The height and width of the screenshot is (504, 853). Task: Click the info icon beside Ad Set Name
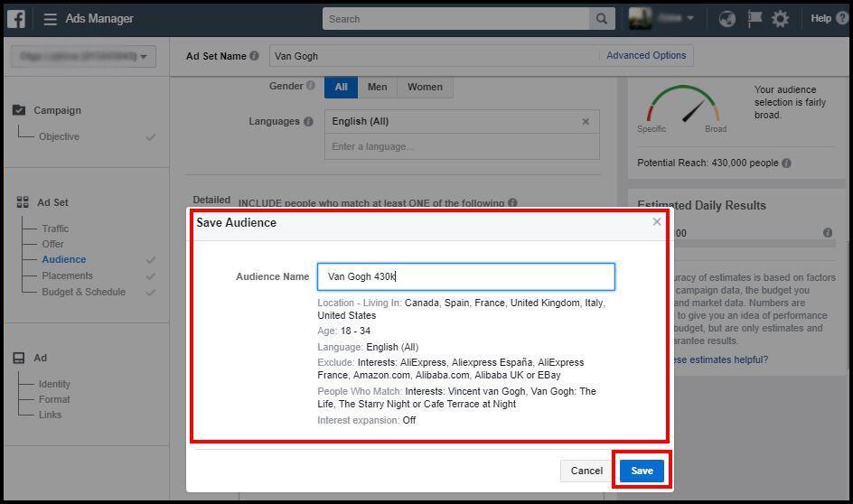(x=254, y=56)
